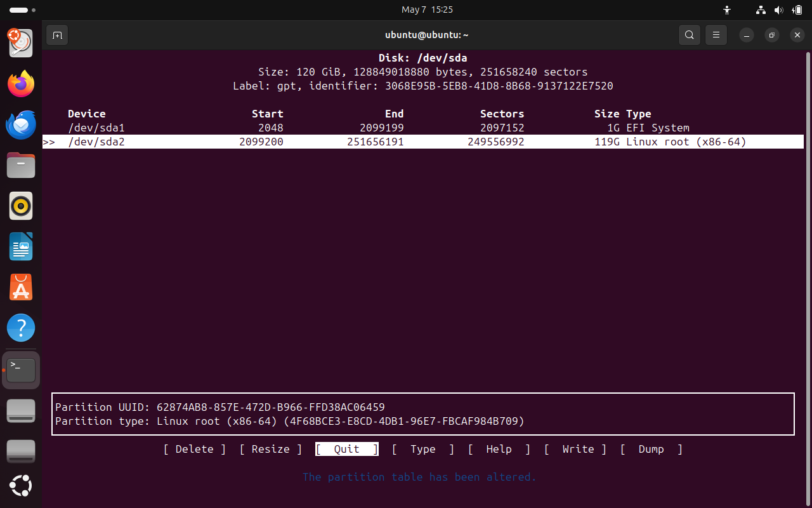Open Thunderbird from the dock

(x=21, y=124)
